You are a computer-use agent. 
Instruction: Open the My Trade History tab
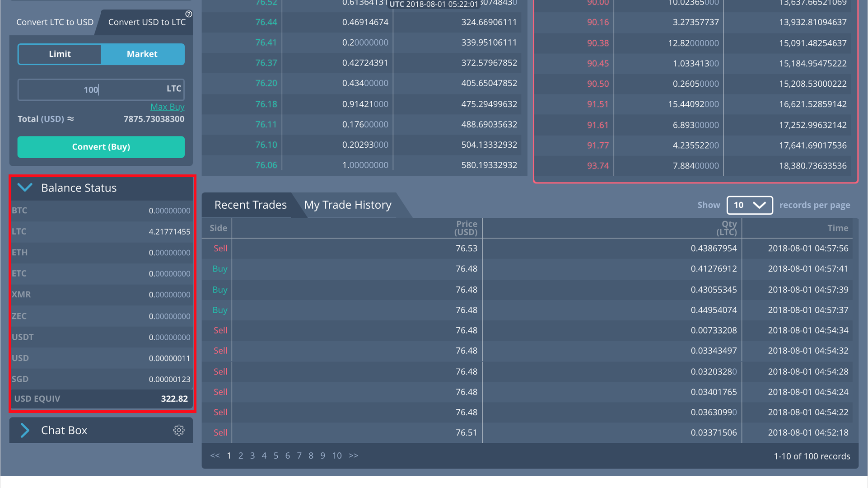click(x=348, y=205)
